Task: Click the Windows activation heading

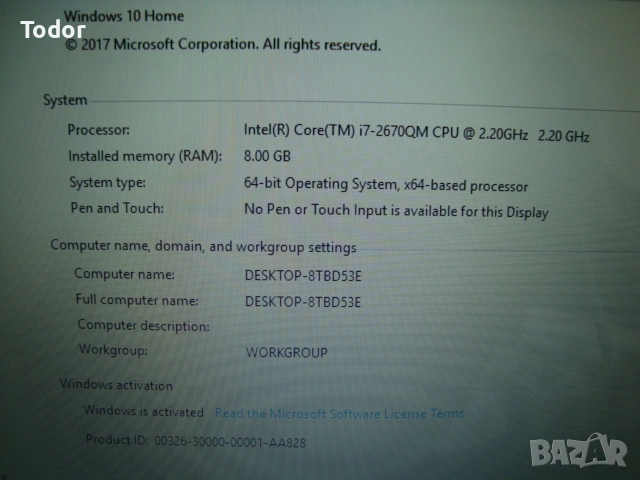Action: point(116,385)
